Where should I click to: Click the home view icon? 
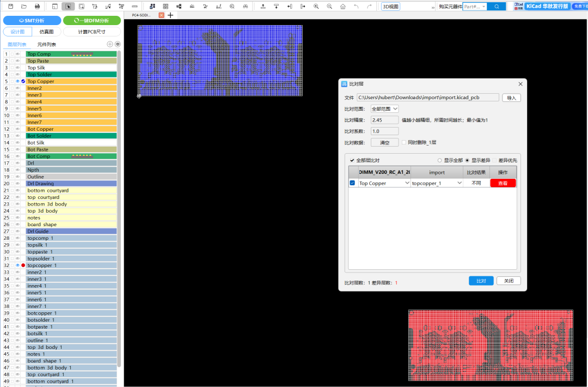point(343,7)
